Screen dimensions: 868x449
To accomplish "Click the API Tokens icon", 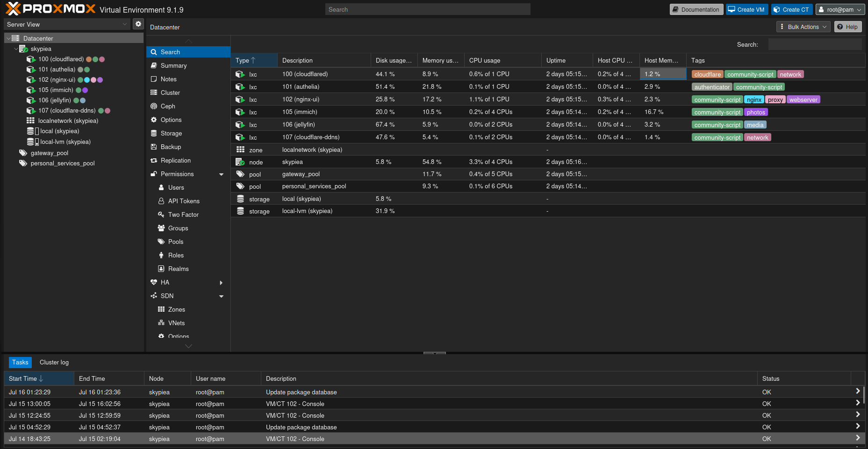I will [161, 201].
